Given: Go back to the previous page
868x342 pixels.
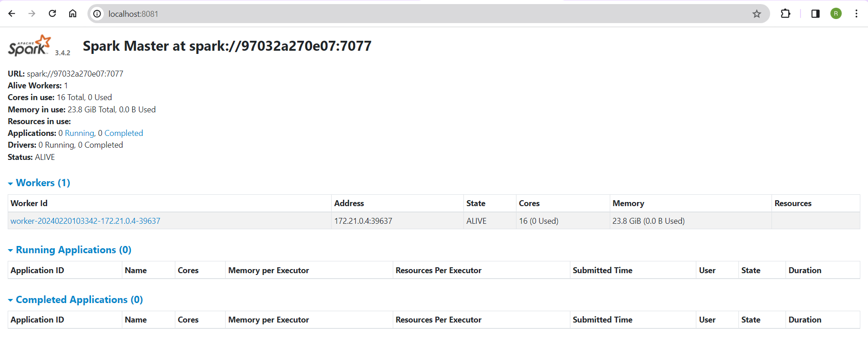Looking at the screenshot, I should pos(12,14).
